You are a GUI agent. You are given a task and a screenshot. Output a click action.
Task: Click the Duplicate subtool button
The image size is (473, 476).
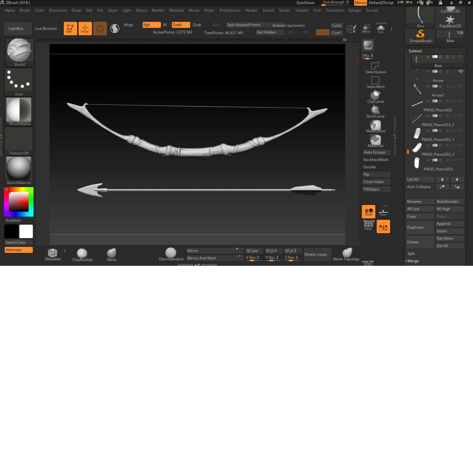click(x=420, y=227)
